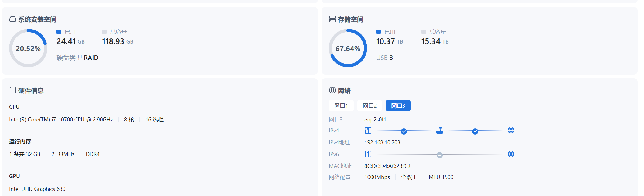Click the 20.52% system usage ring chart

pyautogui.click(x=28, y=48)
